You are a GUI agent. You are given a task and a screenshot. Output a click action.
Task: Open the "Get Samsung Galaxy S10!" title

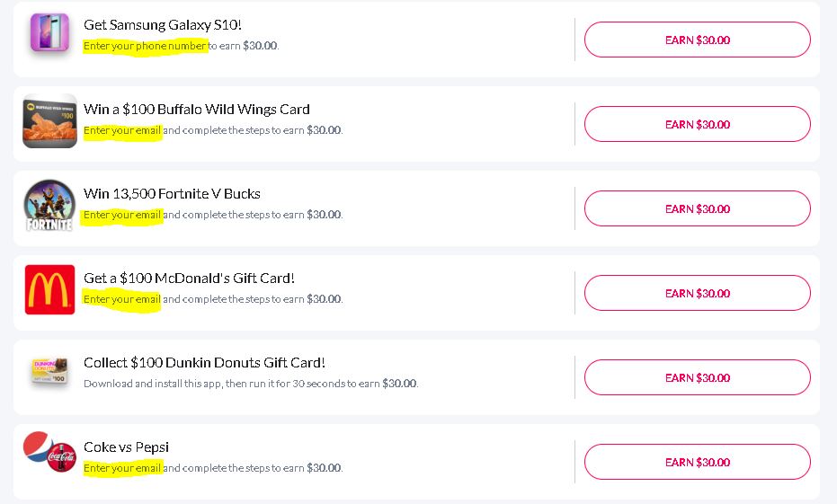(x=162, y=24)
